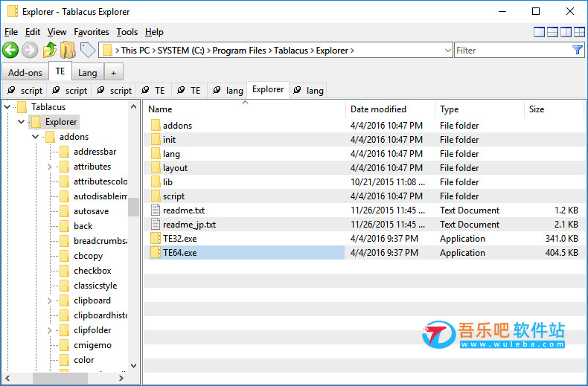Open the address bar history dropdown
Viewport: 588px width, 386px height.
click(x=447, y=51)
